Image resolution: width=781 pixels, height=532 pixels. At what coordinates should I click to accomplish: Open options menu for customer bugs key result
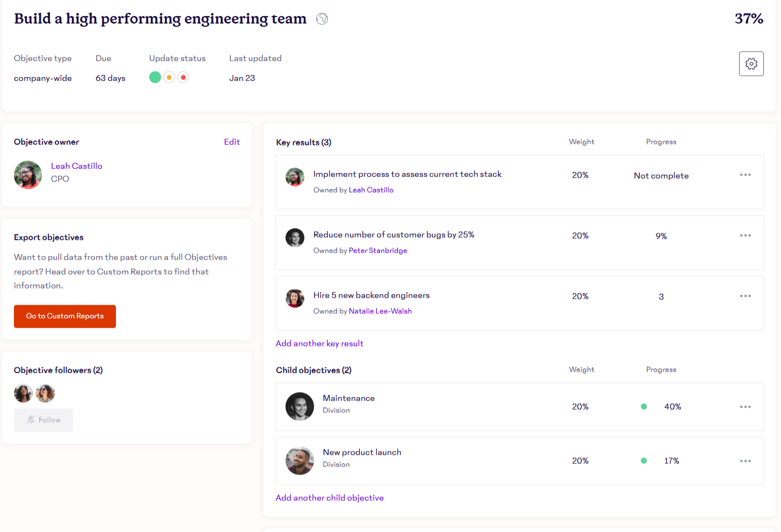point(745,235)
